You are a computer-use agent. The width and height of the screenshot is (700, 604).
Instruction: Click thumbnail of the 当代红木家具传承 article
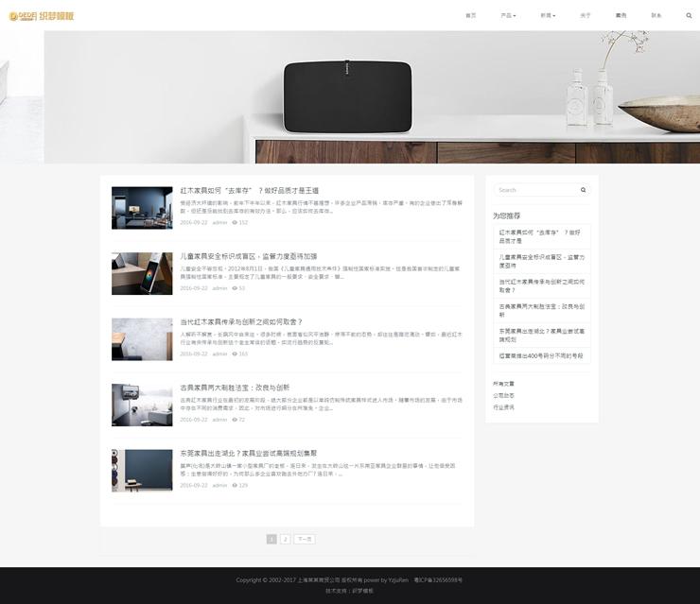coord(142,339)
